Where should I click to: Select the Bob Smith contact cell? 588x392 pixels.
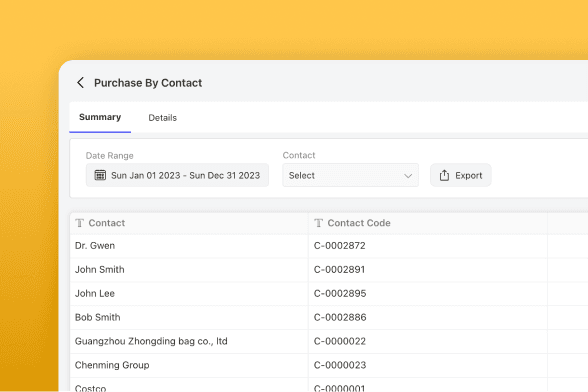click(189, 317)
